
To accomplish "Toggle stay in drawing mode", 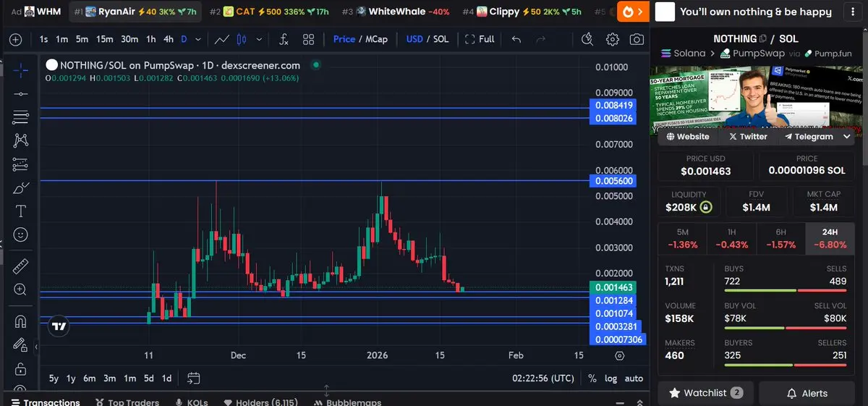I will [21, 345].
